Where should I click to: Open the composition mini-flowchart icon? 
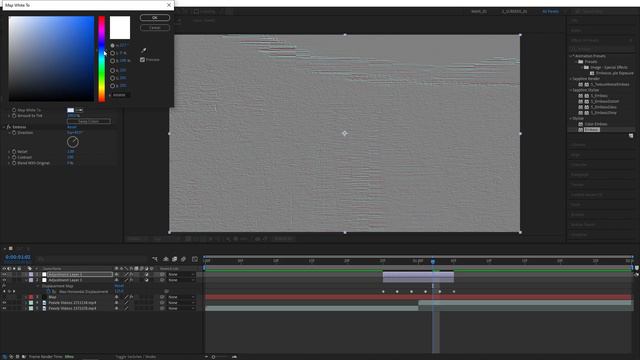tap(155, 259)
